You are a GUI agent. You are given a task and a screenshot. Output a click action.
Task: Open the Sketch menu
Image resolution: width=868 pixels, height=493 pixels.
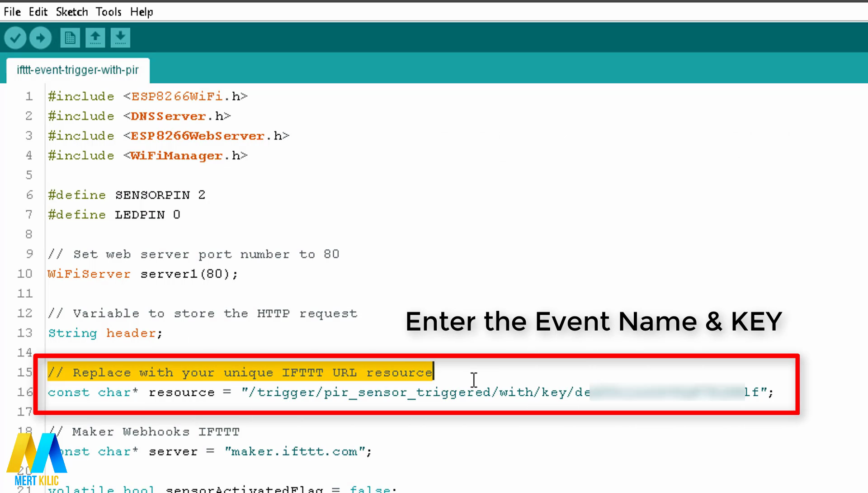(x=72, y=12)
